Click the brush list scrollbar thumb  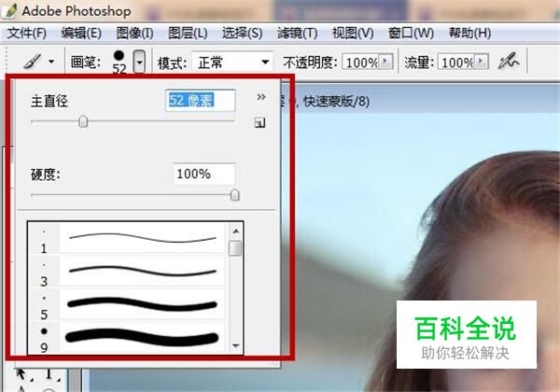[x=235, y=248]
